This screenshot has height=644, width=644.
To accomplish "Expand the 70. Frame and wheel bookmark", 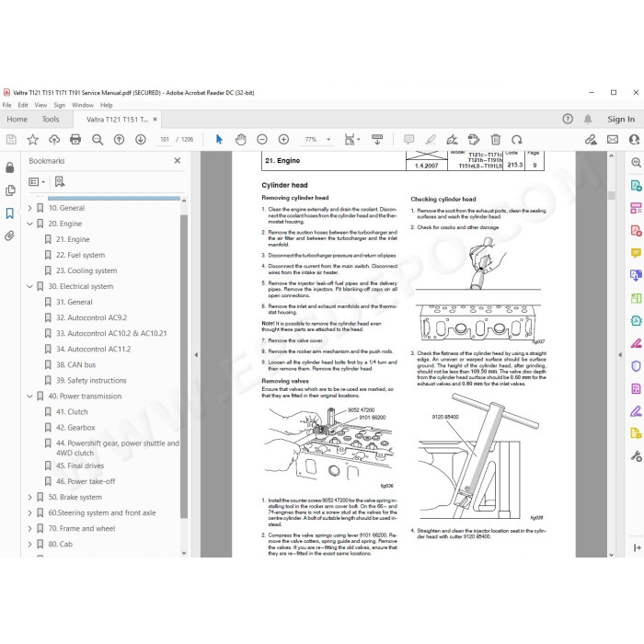I will pyautogui.click(x=29, y=529).
